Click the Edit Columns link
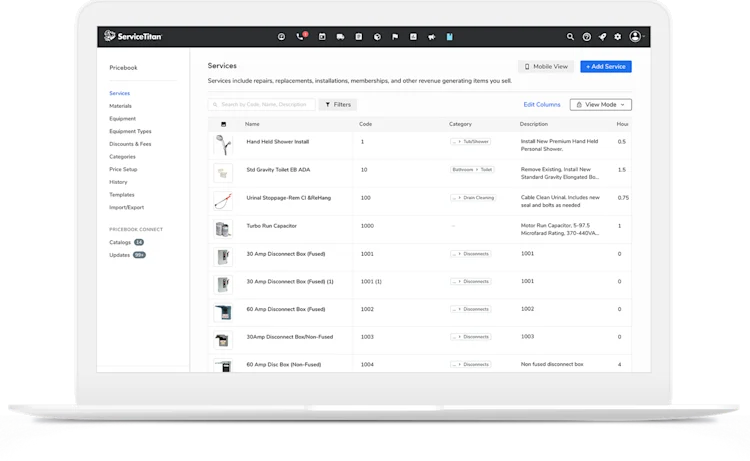The image size is (750, 461). [x=541, y=105]
